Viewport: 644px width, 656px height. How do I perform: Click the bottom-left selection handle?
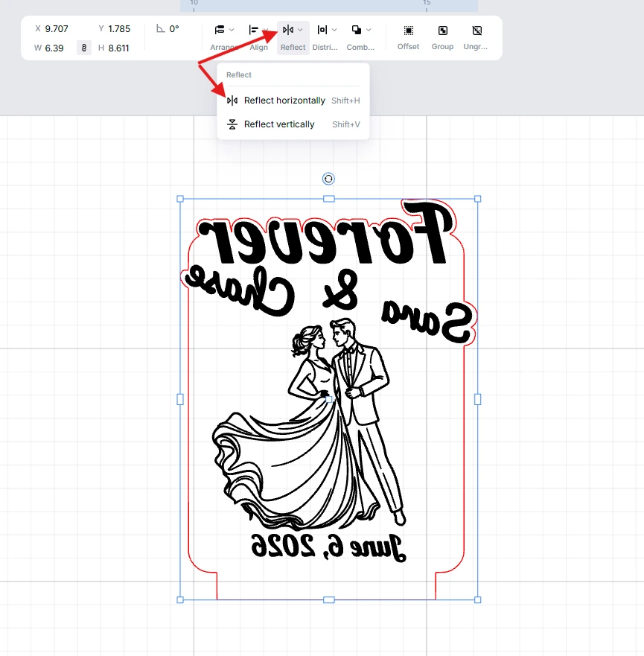tap(180, 600)
